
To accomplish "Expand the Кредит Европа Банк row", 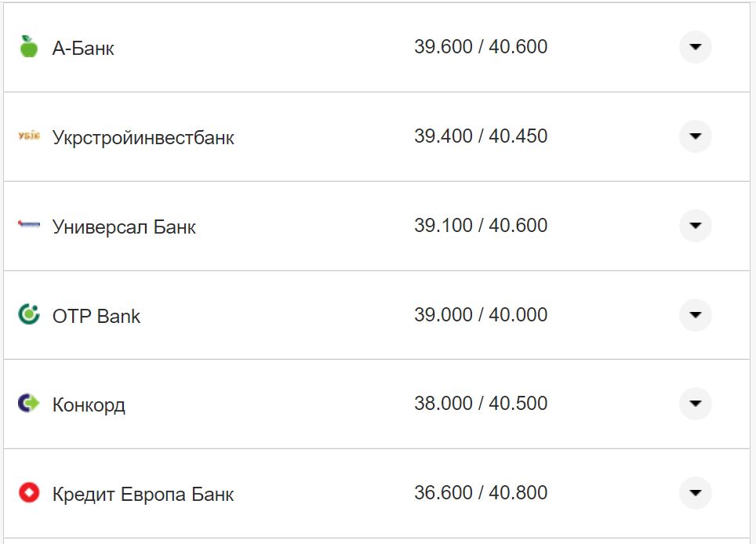I will click(x=695, y=493).
